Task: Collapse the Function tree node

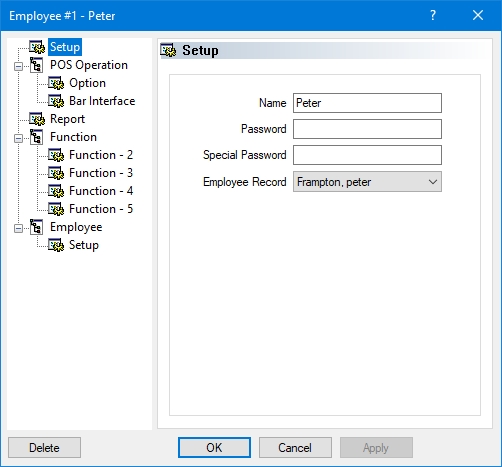Action: coord(18,138)
